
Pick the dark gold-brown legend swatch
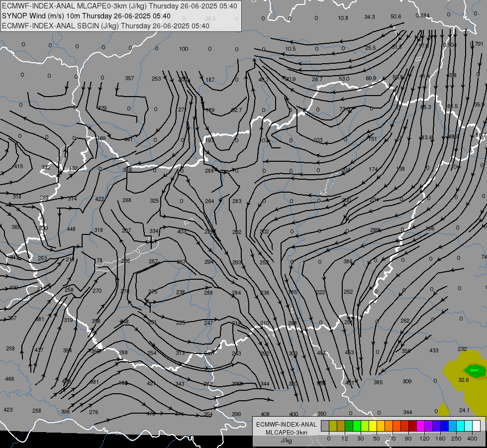(341, 426)
